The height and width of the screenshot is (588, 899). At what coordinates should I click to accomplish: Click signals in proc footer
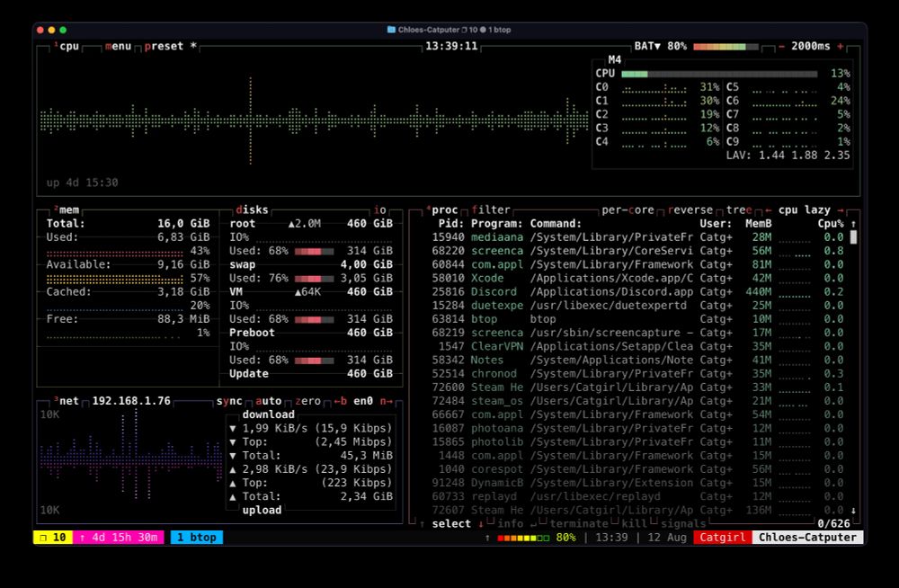click(683, 524)
